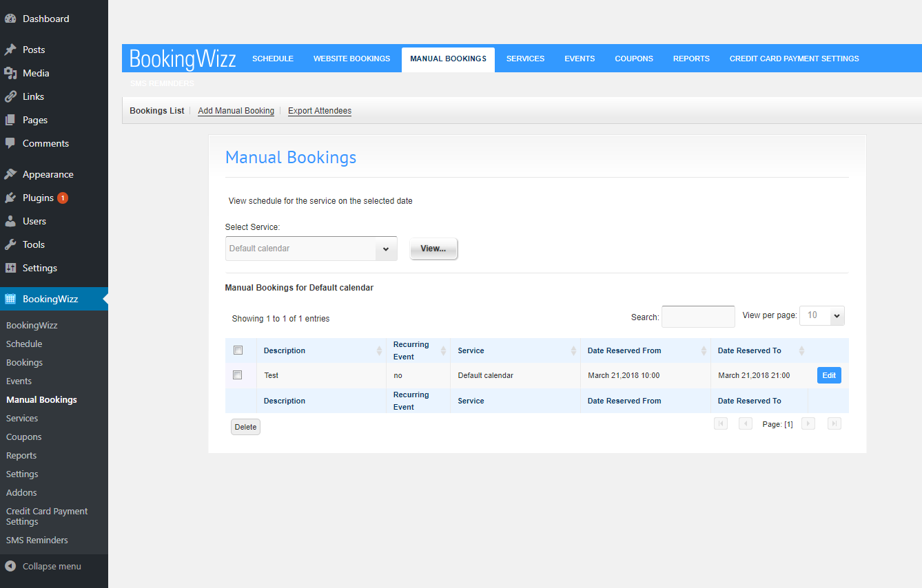Click the Media icon in sidebar

coord(10,73)
